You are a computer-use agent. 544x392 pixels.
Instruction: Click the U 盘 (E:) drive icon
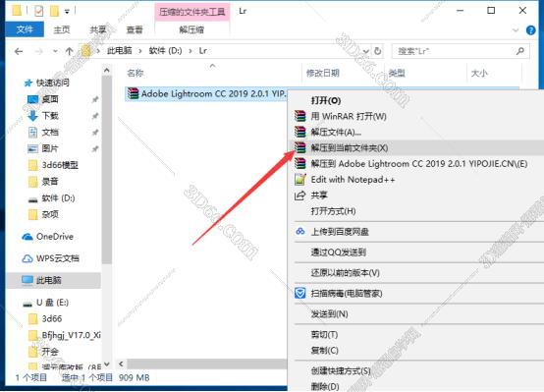point(27,304)
